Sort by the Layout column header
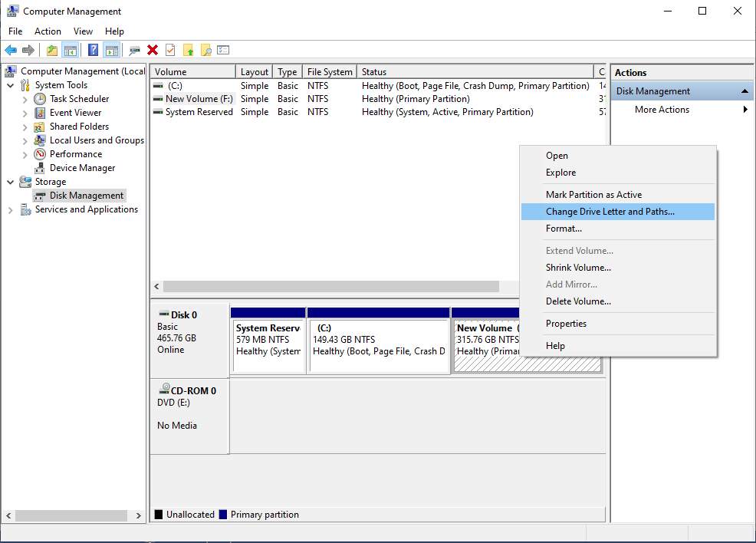Screen dimensions: 756x543 pyautogui.click(x=254, y=72)
